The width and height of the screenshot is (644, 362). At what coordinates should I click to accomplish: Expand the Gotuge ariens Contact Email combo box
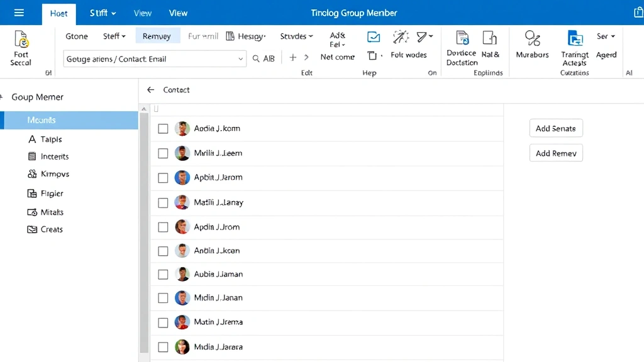point(240,58)
